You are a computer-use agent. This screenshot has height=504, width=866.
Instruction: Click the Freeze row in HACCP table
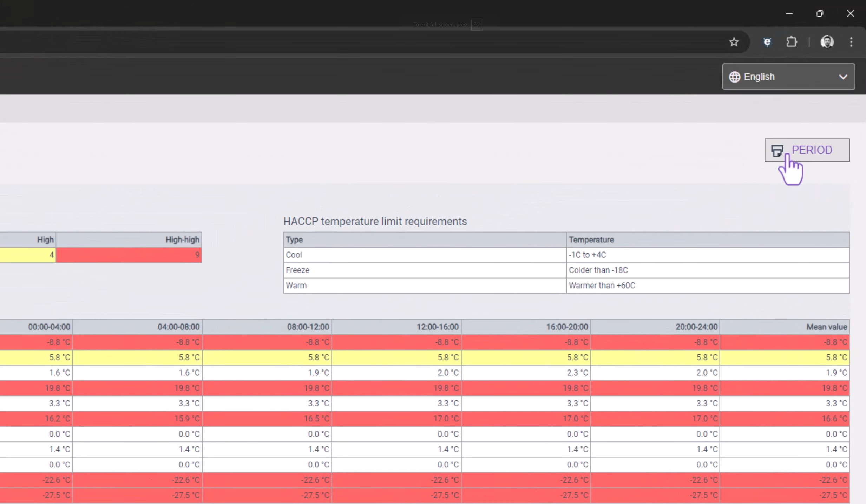point(566,270)
